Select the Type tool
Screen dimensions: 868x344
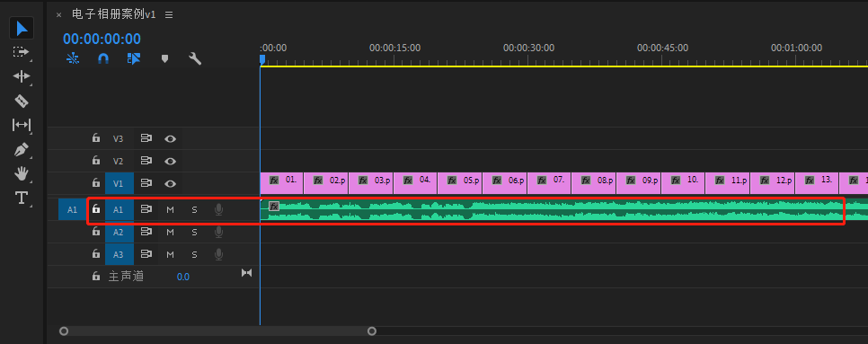tap(21, 198)
